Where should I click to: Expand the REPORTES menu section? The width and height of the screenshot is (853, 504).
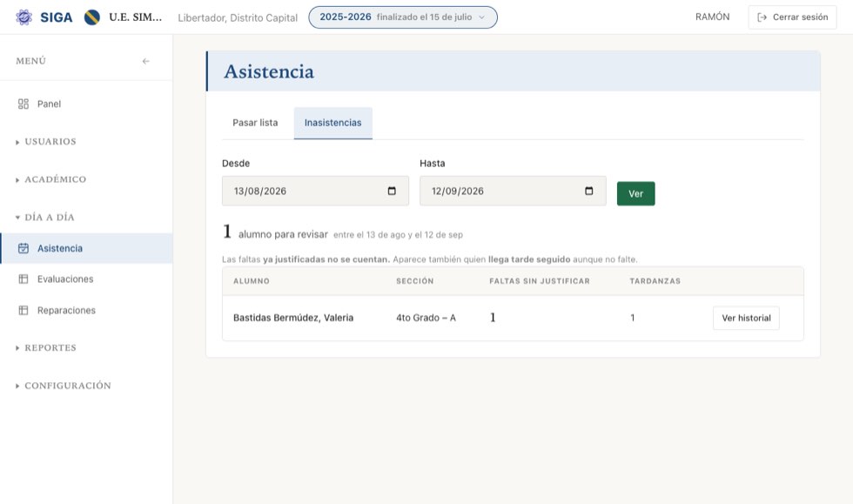click(x=46, y=348)
